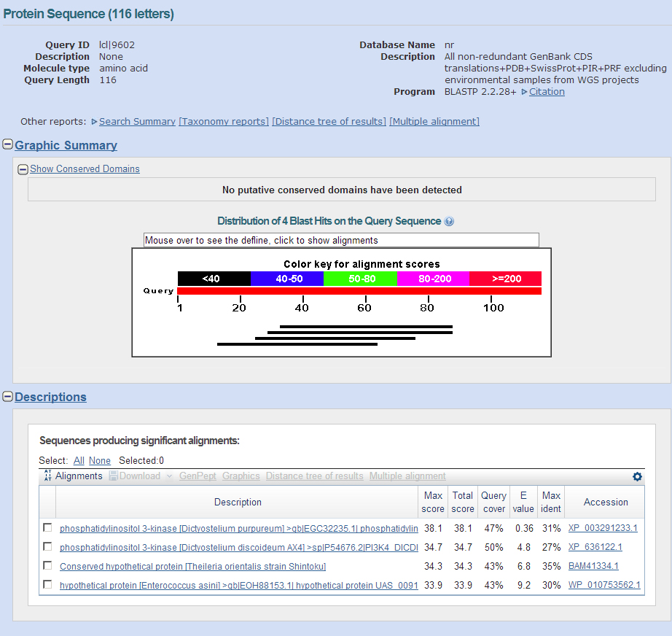The image size is (672, 636).
Task: Open the Dictyostelium discoideum AX4 kinase hit
Action: [239, 547]
